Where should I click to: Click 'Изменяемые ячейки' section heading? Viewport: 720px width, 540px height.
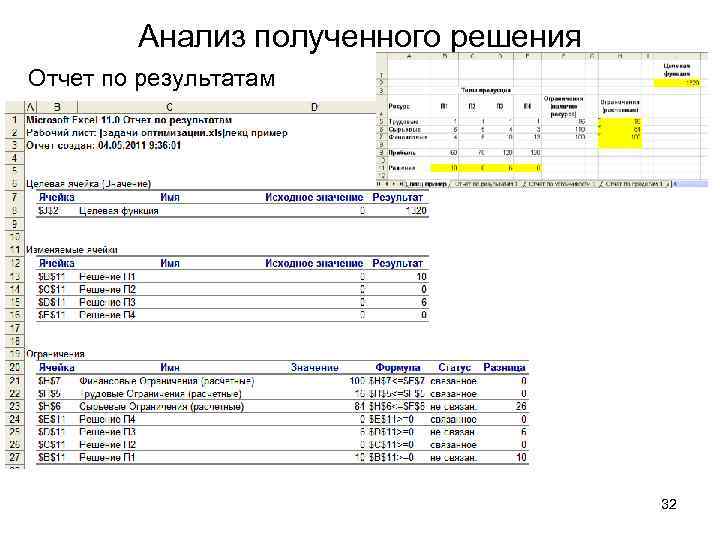point(72,250)
